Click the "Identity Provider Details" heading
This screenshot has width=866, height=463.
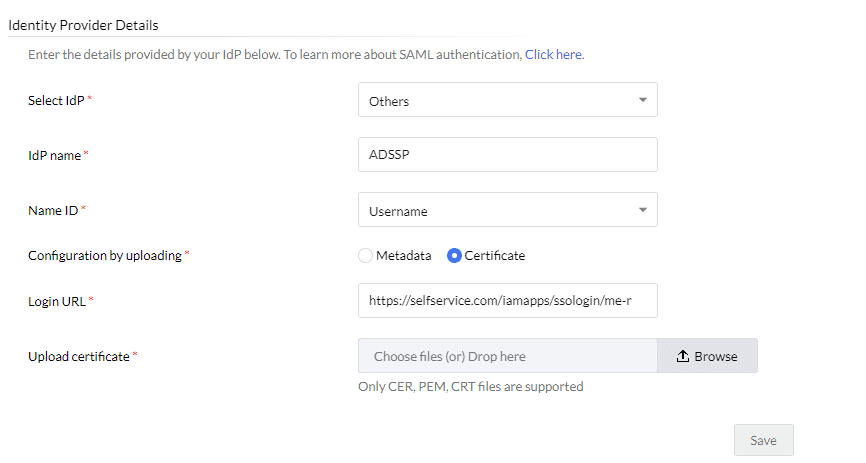pos(83,24)
